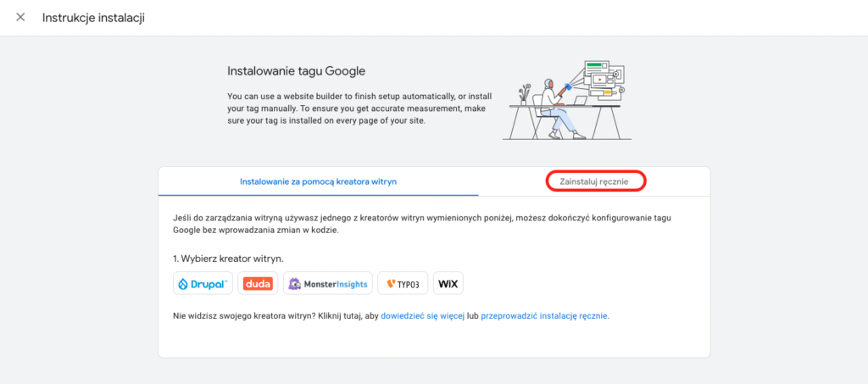Select the duda website builder logo
Image resolution: width=868 pixels, height=384 pixels.
pyautogui.click(x=258, y=284)
